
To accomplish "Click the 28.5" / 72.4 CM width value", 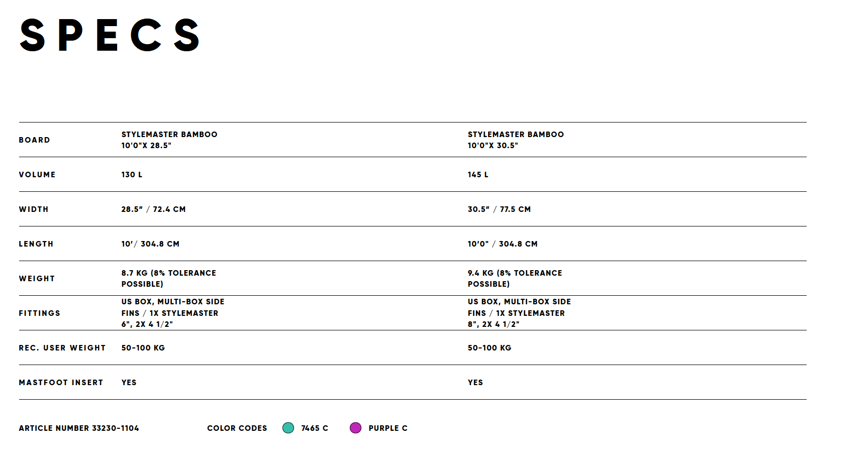I will (153, 209).
